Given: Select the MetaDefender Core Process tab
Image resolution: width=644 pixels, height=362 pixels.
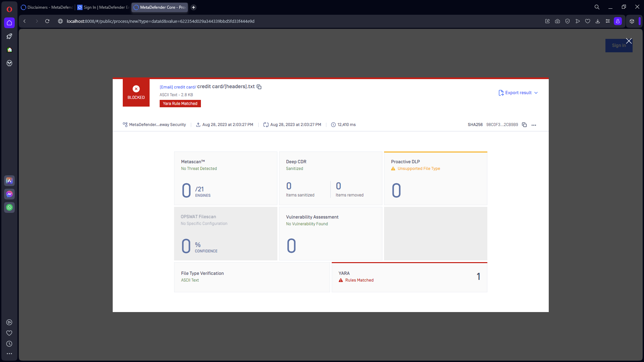Looking at the screenshot, I should (x=160, y=7).
